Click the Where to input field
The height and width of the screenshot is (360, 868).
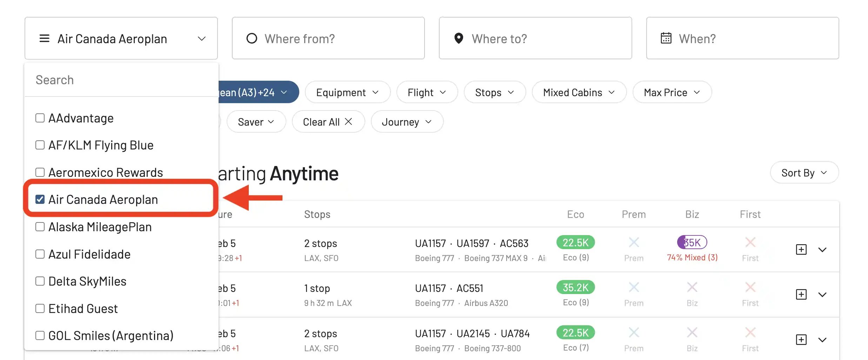(x=535, y=38)
